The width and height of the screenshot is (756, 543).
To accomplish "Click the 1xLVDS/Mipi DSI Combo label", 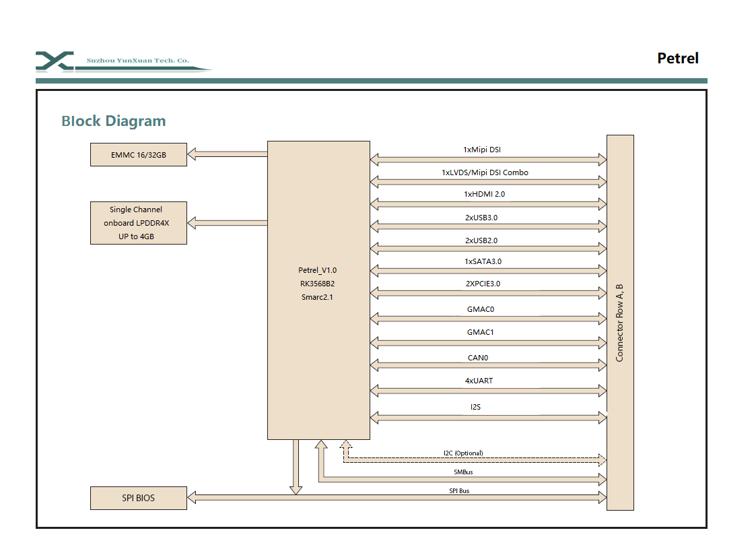I will [485, 172].
